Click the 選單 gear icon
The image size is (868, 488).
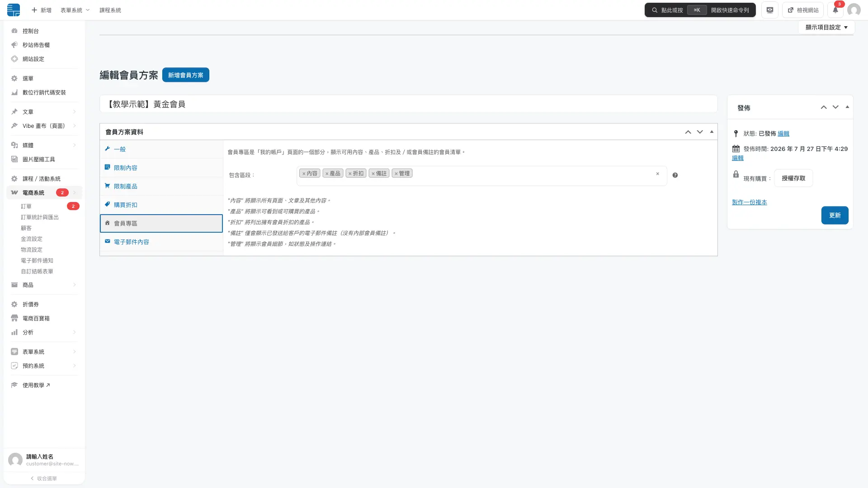tap(14, 78)
